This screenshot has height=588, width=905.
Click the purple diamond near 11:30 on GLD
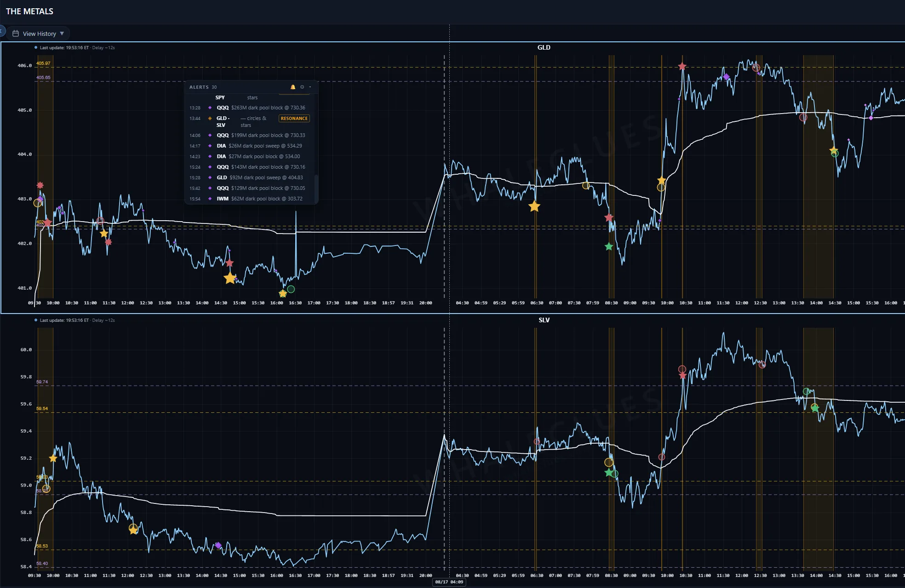[x=726, y=77]
